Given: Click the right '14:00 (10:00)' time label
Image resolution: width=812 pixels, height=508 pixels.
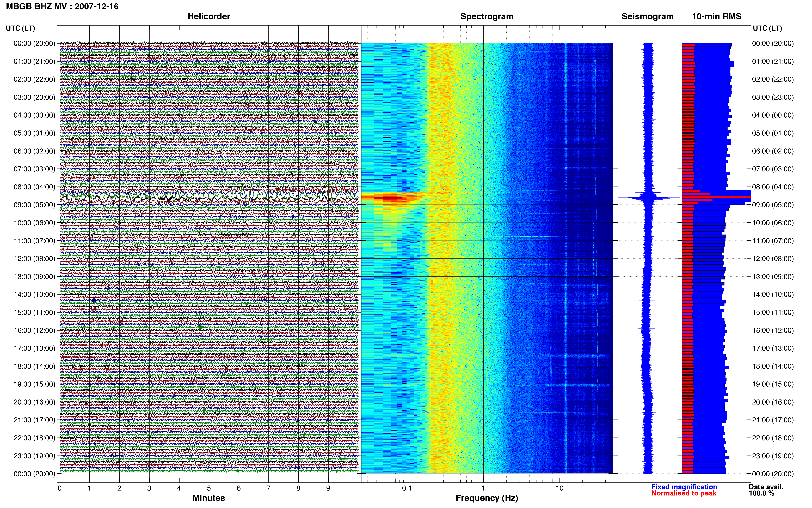Looking at the screenshot, I should [x=773, y=295].
